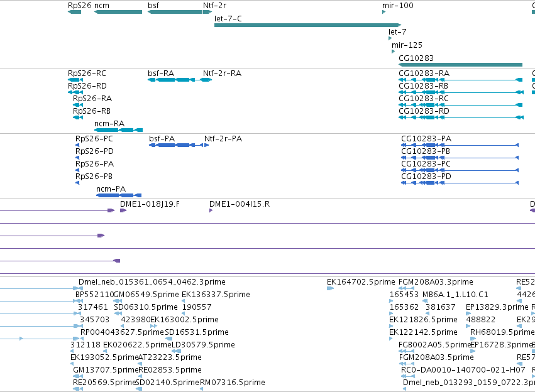Click protein CG10283-PA label

426,139
